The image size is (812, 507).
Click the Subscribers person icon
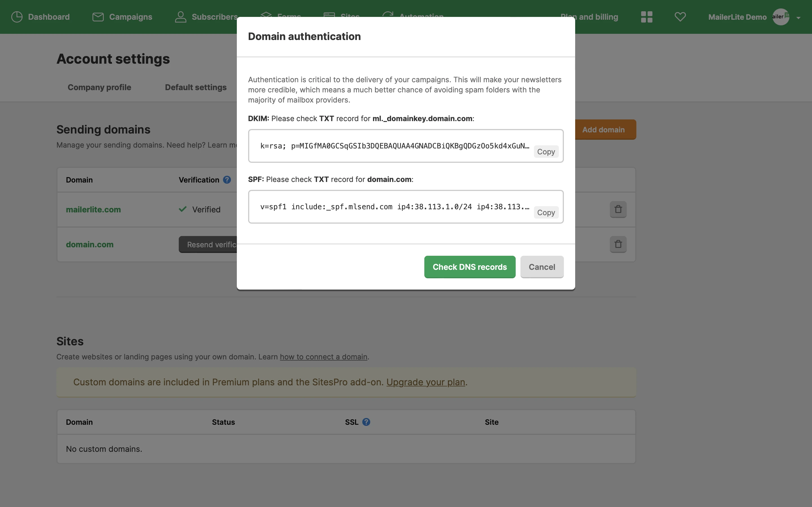180,17
